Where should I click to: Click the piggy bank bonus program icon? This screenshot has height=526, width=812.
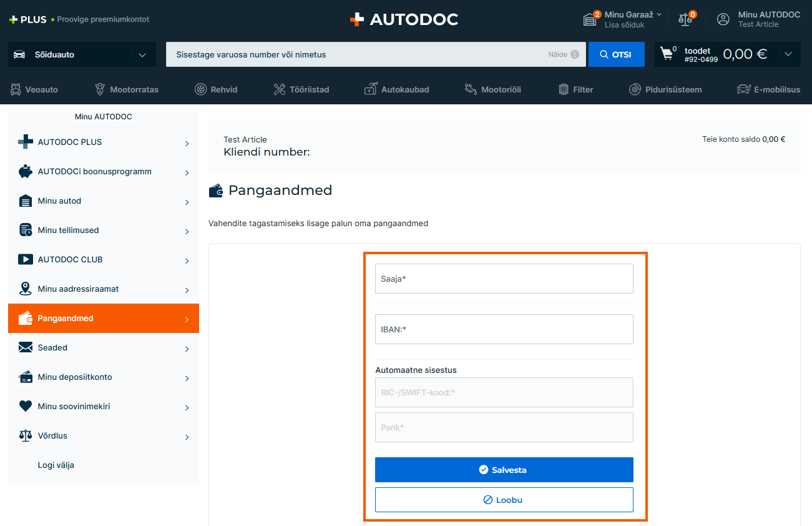pyautogui.click(x=25, y=171)
